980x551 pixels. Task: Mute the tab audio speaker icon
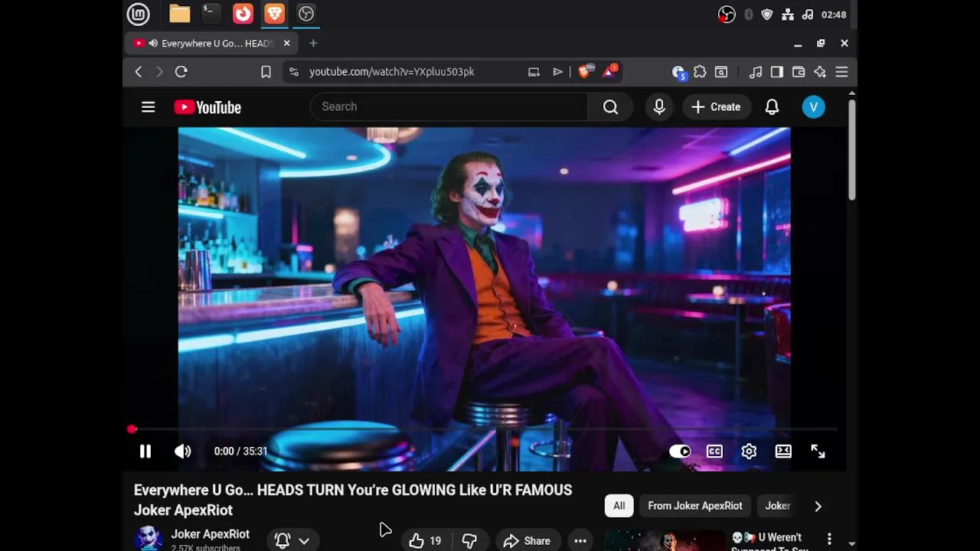[153, 44]
